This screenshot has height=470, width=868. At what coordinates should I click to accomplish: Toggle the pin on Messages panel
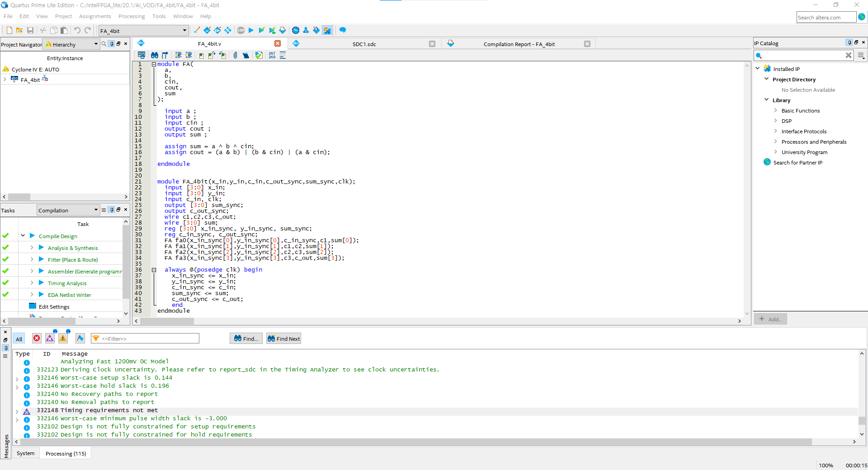pyautogui.click(x=5, y=348)
